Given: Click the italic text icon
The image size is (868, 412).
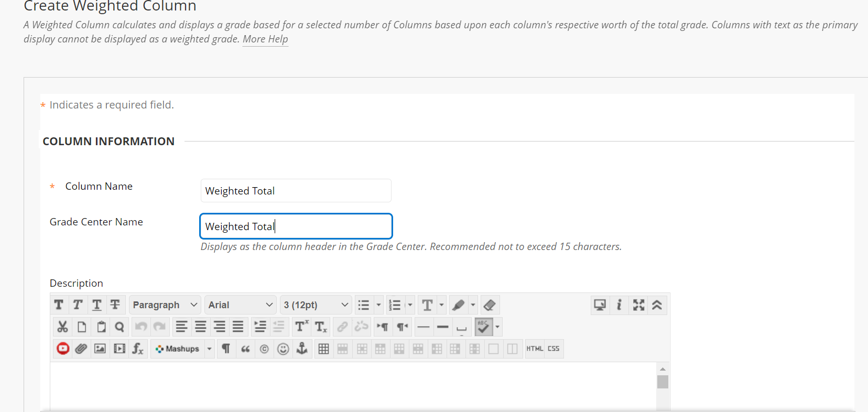Looking at the screenshot, I should (x=78, y=305).
